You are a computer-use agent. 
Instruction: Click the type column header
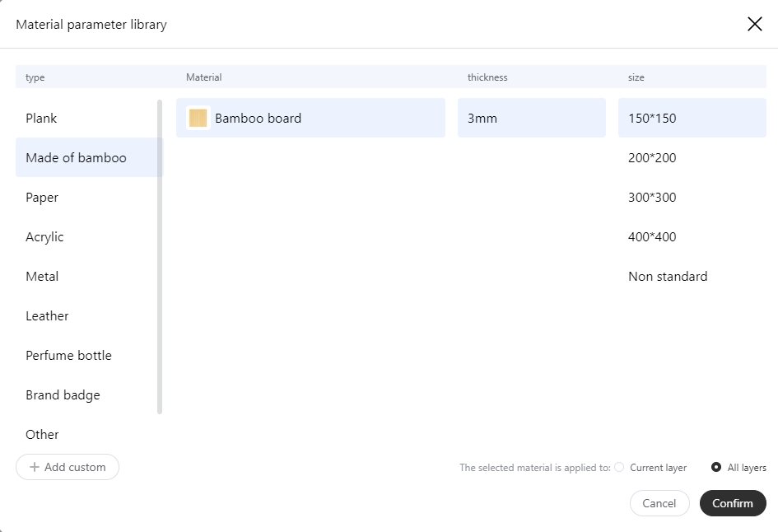(x=35, y=77)
